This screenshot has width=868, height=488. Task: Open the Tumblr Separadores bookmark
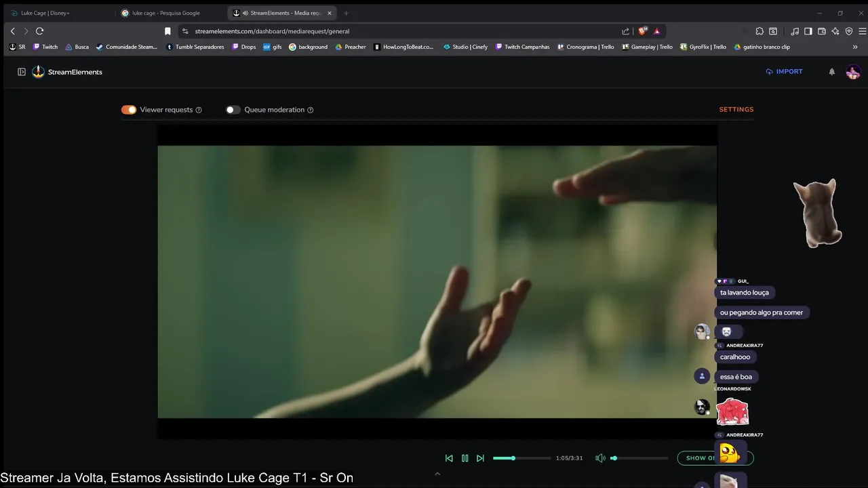195,47
